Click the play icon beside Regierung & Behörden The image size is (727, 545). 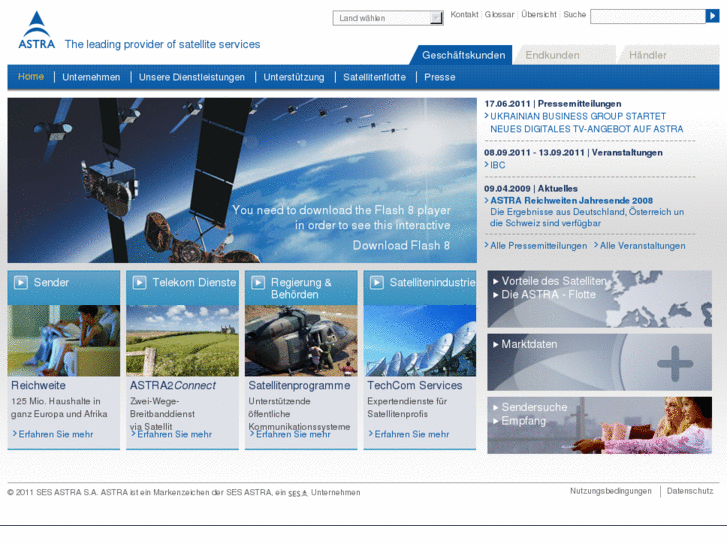coord(258,282)
